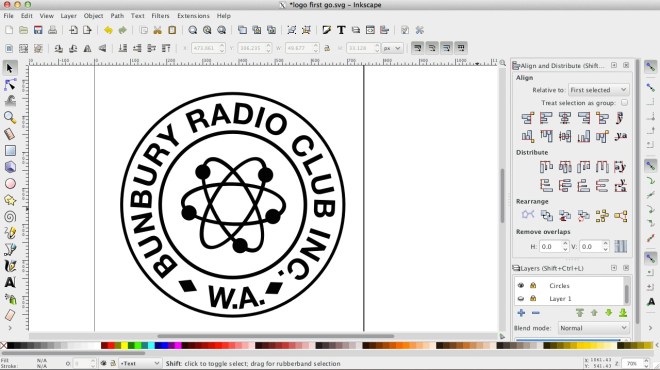Select the Ellipse circle tool
The image size is (660, 370).
click(10, 184)
